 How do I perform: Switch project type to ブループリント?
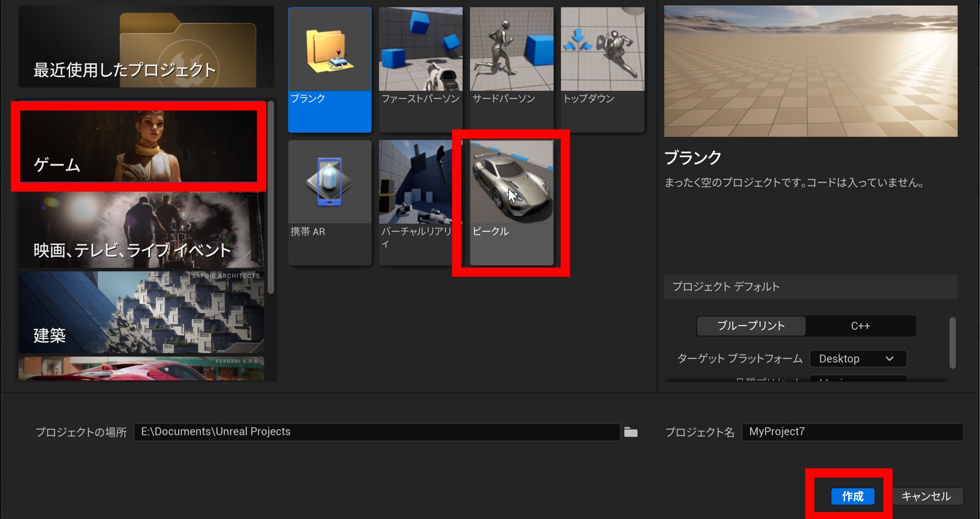pyautogui.click(x=751, y=326)
